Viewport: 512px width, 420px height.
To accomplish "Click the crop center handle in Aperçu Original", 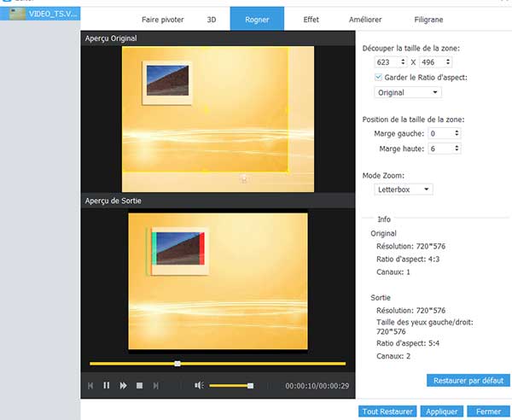I will (x=205, y=108).
